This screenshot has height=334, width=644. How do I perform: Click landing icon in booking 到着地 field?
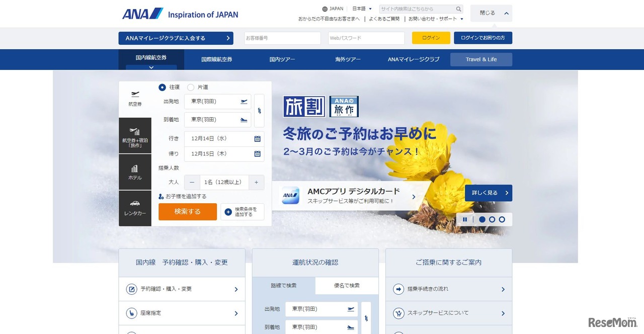pos(244,120)
